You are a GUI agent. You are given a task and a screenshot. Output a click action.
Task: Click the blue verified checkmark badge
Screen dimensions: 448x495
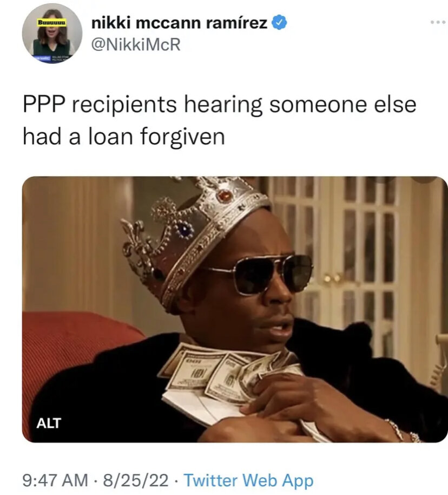pyautogui.click(x=279, y=23)
